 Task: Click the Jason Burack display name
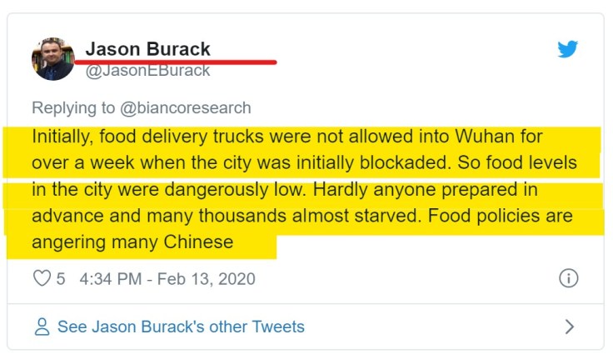(147, 49)
